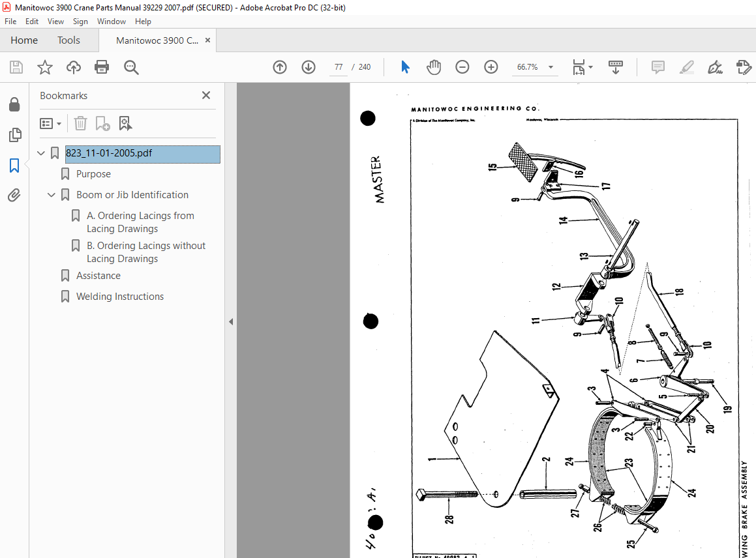
Task: Collapse Boom or Jib Identification bookmark
Action: [x=51, y=195]
